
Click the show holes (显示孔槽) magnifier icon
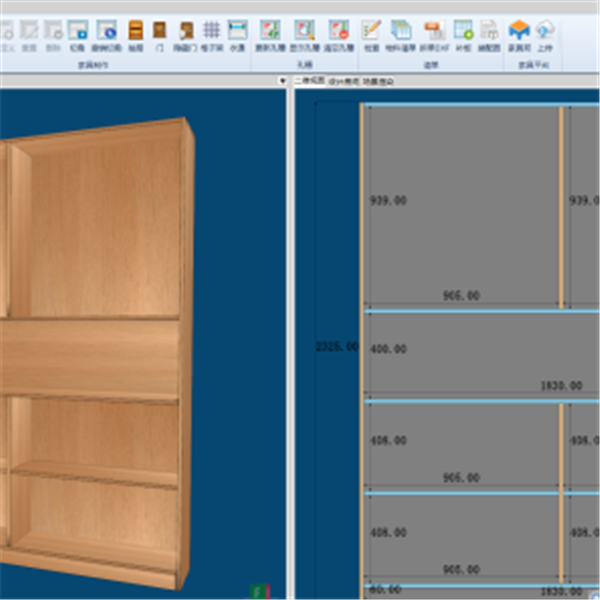click(304, 32)
